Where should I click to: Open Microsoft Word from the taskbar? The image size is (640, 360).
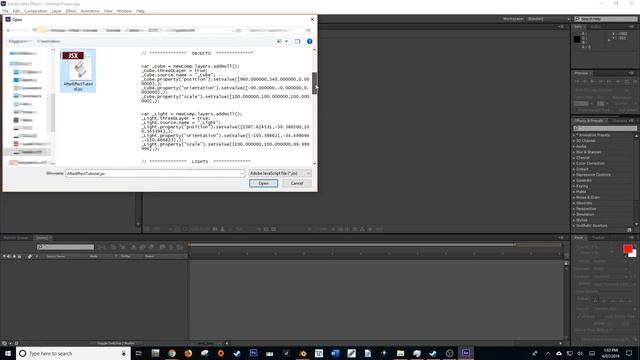tap(335, 353)
